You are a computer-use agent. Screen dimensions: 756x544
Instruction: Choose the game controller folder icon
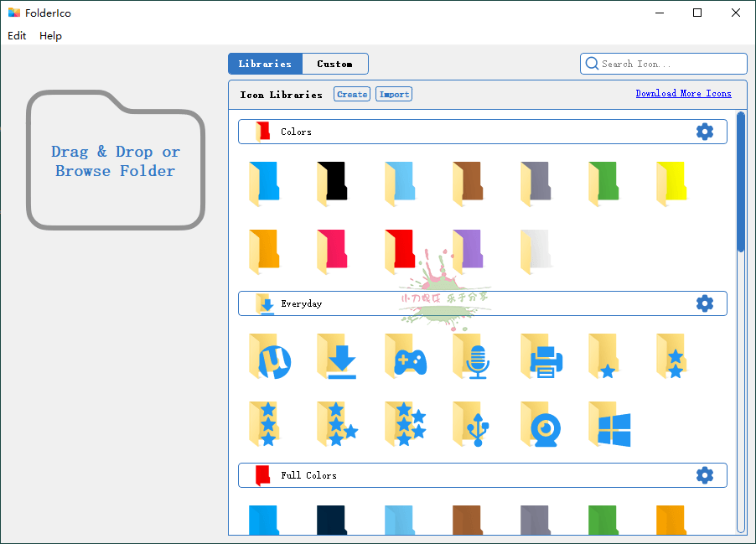pos(406,356)
